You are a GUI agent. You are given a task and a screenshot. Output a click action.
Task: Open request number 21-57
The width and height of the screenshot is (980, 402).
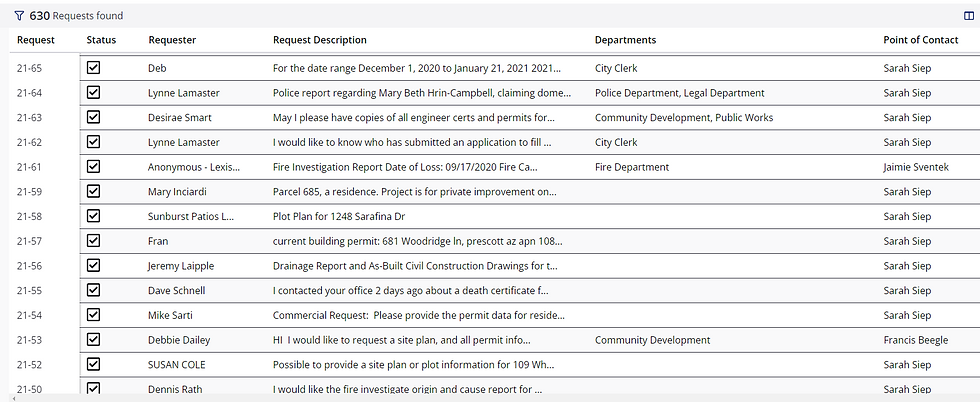click(x=29, y=241)
